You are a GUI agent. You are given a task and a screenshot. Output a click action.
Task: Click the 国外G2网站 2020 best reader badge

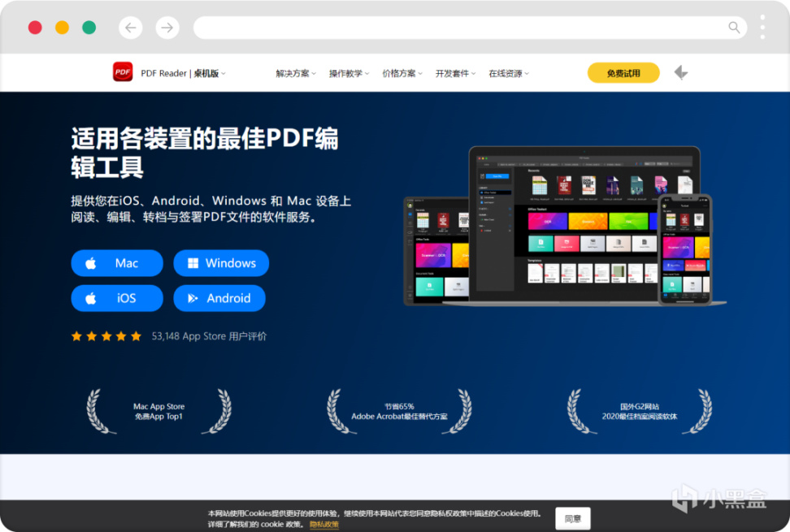[x=640, y=411]
